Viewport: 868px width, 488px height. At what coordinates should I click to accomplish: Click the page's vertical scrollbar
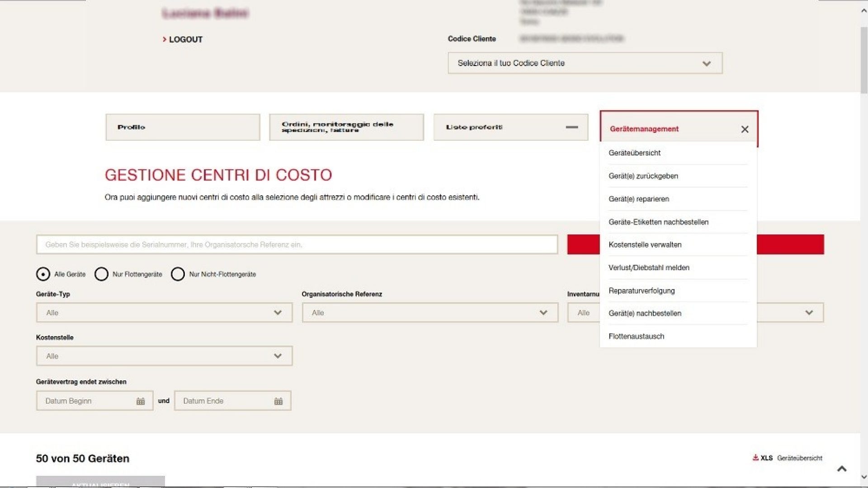[x=863, y=59]
